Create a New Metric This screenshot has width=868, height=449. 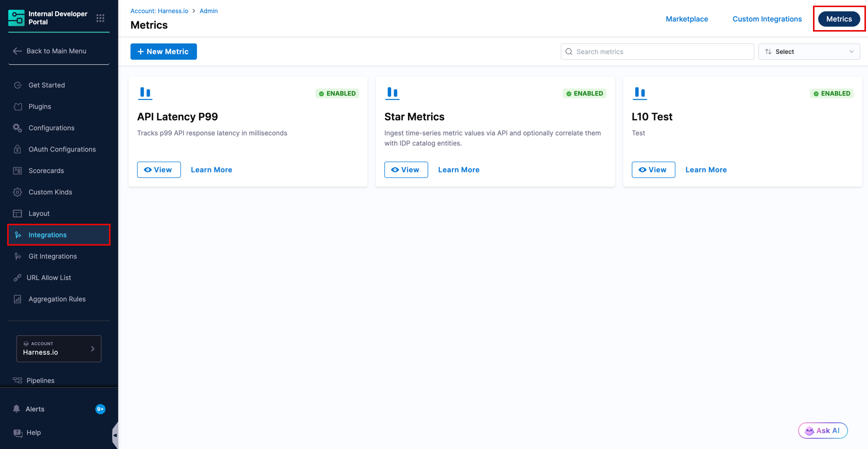[164, 51]
